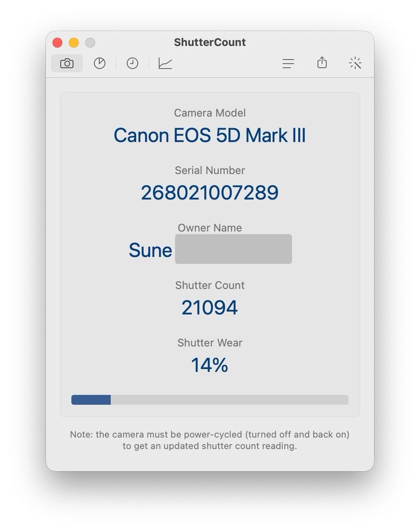The width and height of the screenshot is (420, 532).
Task: Close the ShutterCount window
Action: (x=57, y=42)
